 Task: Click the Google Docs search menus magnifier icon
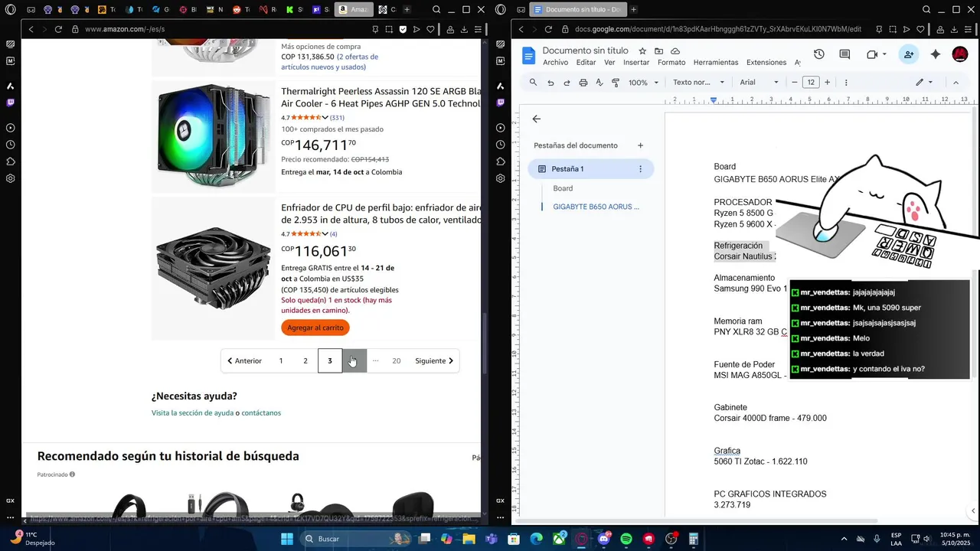534,83
